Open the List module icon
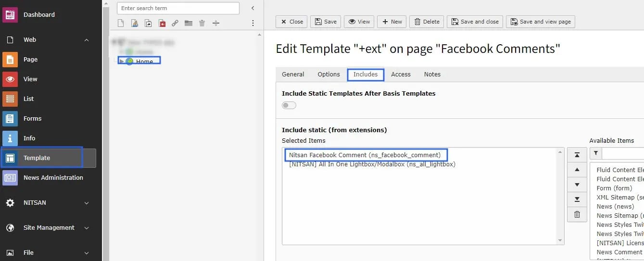Screen dimensions: 644x261 pos(10,99)
